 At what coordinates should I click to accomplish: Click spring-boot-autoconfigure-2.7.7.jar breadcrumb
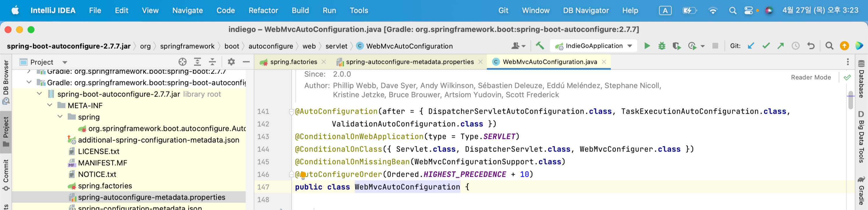click(x=69, y=46)
